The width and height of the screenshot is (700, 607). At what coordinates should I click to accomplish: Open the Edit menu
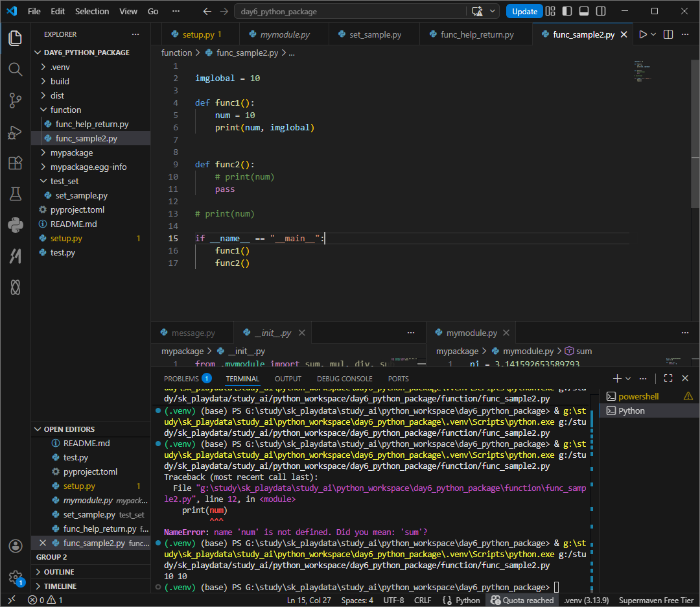tap(58, 11)
